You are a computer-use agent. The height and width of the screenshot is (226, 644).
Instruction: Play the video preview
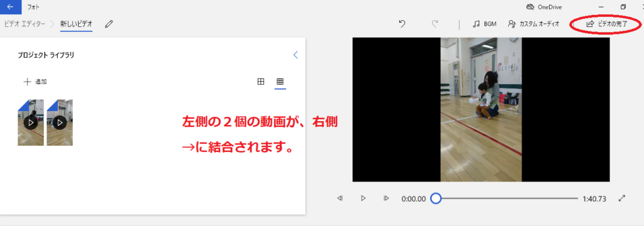363,198
